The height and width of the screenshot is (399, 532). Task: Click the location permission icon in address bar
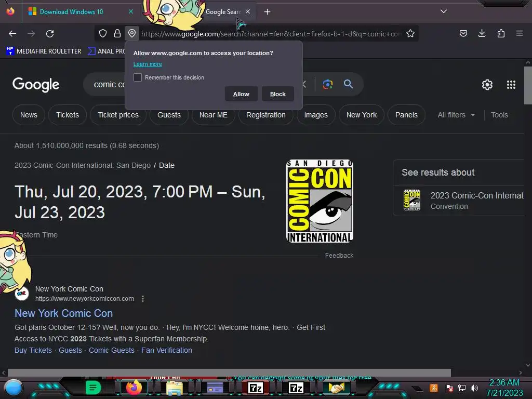(x=132, y=33)
